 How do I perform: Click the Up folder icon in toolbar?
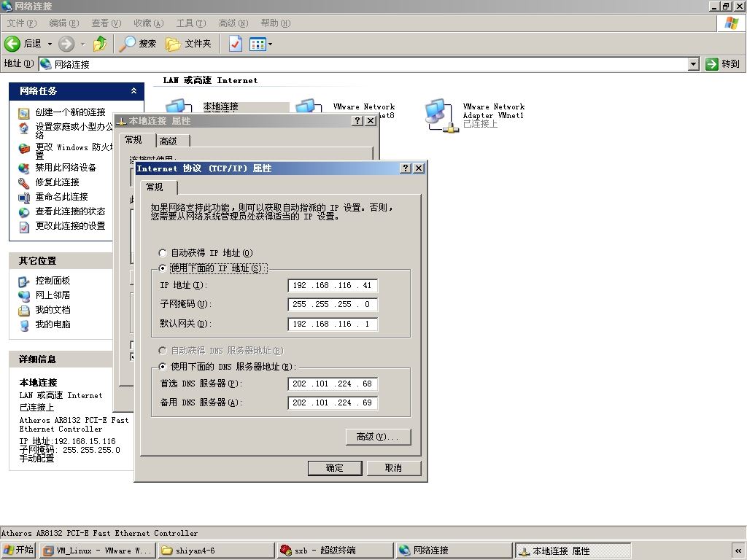coord(100,44)
